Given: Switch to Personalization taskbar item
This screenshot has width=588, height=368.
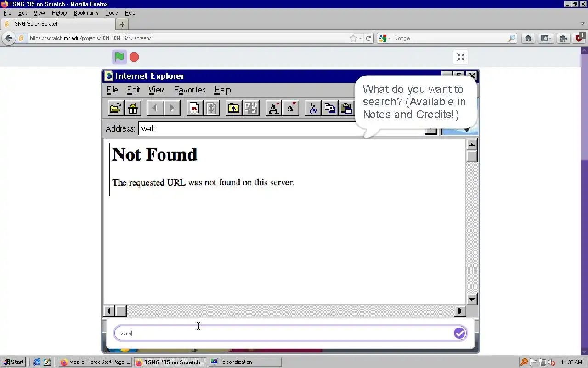Looking at the screenshot, I should pyautogui.click(x=245, y=362).
